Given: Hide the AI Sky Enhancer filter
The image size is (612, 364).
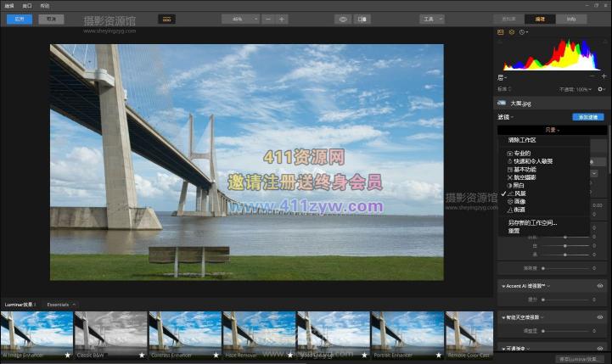Looking at the screenshot, I should click(600, 316).
